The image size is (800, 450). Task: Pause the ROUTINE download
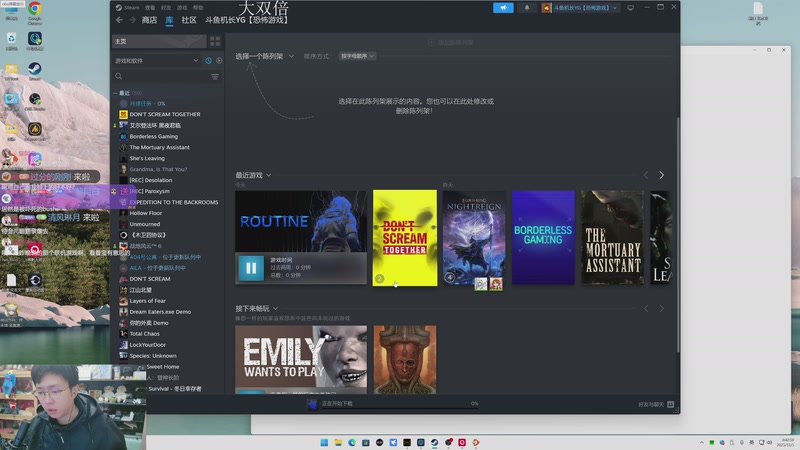pos(251,268)
